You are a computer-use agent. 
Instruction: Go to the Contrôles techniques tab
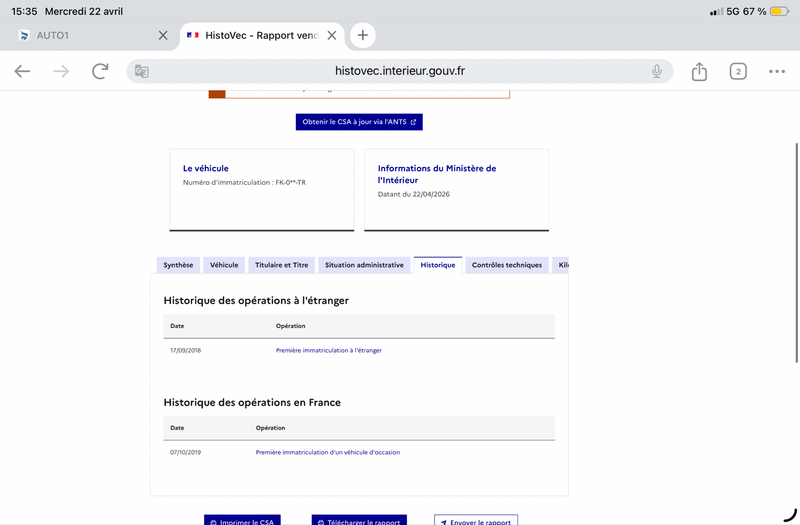[506, 265]
